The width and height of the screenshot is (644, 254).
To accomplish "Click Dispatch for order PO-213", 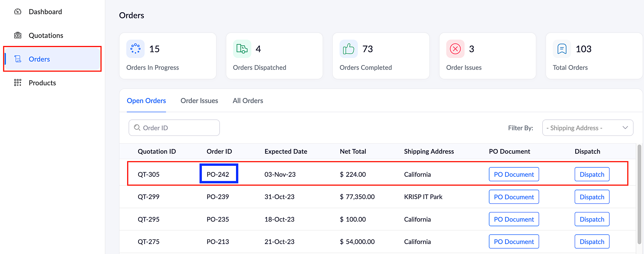I will point(592,241).
